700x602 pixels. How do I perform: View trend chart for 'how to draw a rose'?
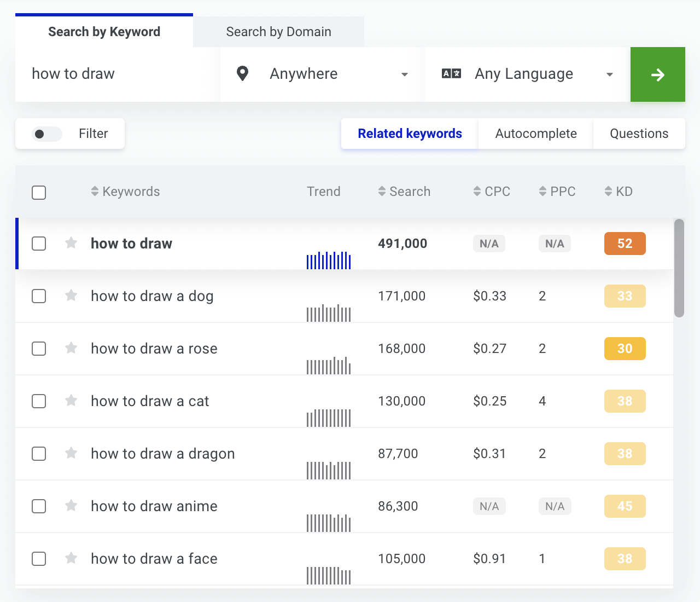pyautogui.click(x=329, y=365)
